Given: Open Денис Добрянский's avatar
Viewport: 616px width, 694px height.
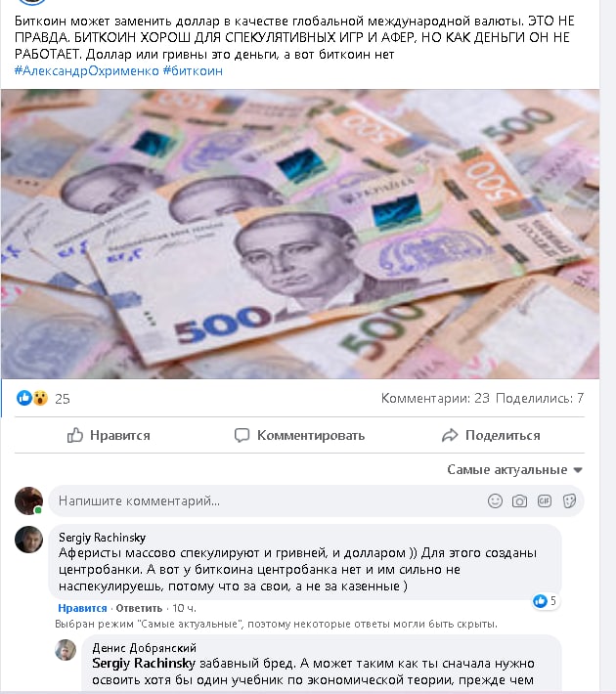Looking at the screenshot, I should click(x=66, y=650).
